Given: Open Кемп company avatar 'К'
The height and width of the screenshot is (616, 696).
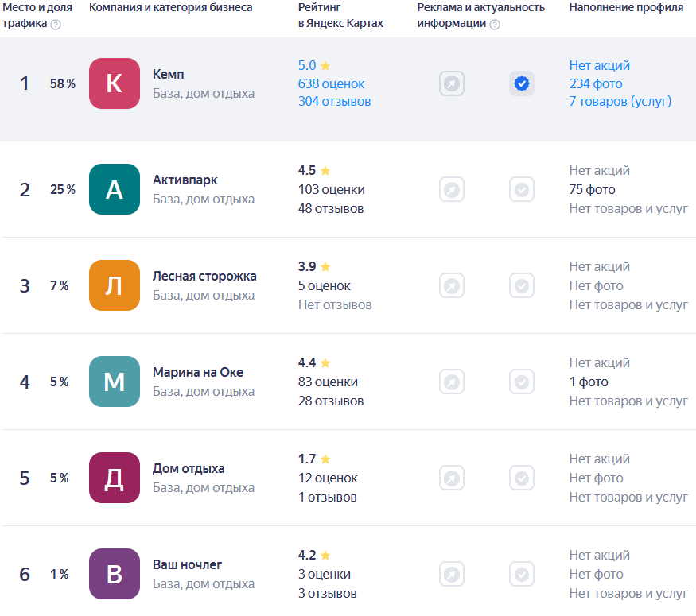Looking at the screenshot, I should (x=115, y=83).
